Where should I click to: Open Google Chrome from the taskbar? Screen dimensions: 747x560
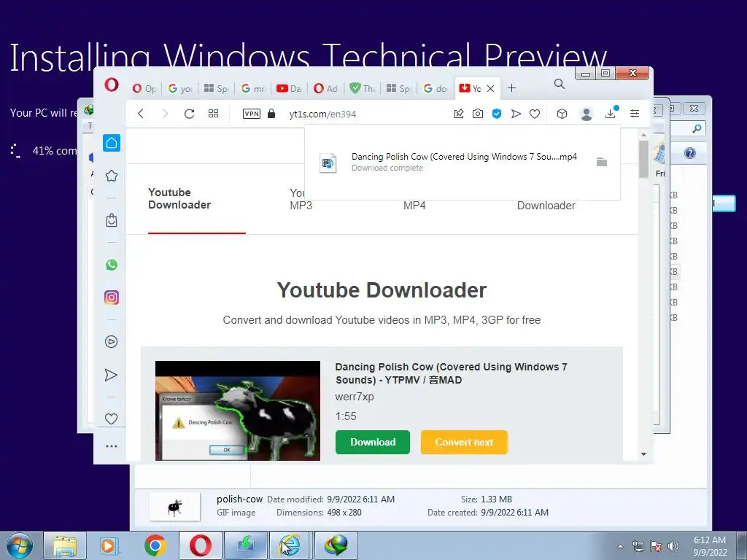point(155,545)
